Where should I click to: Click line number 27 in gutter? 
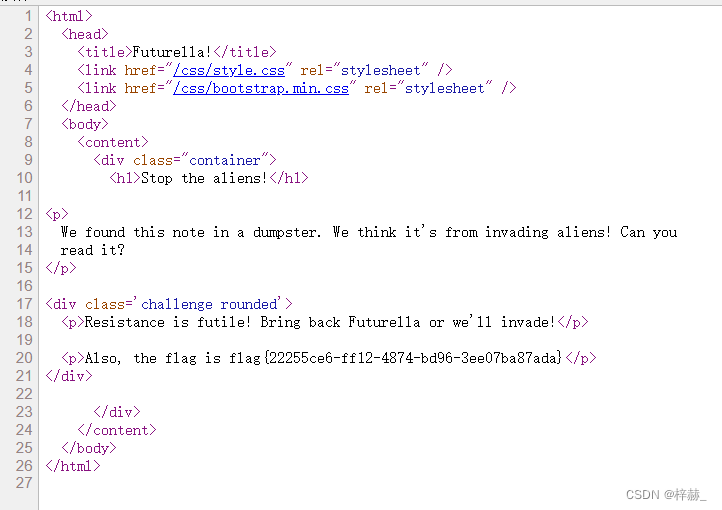click(x=24, y=483)
